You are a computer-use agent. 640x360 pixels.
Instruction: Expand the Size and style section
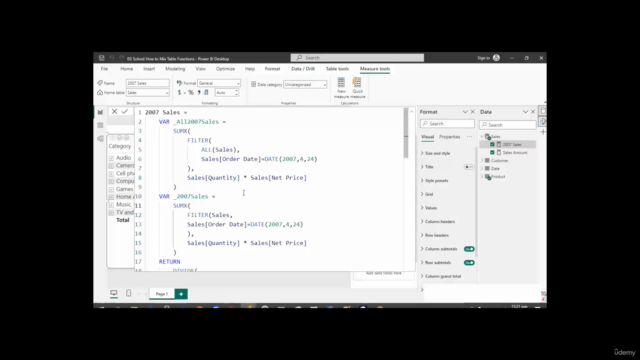(x=437, y=153)
